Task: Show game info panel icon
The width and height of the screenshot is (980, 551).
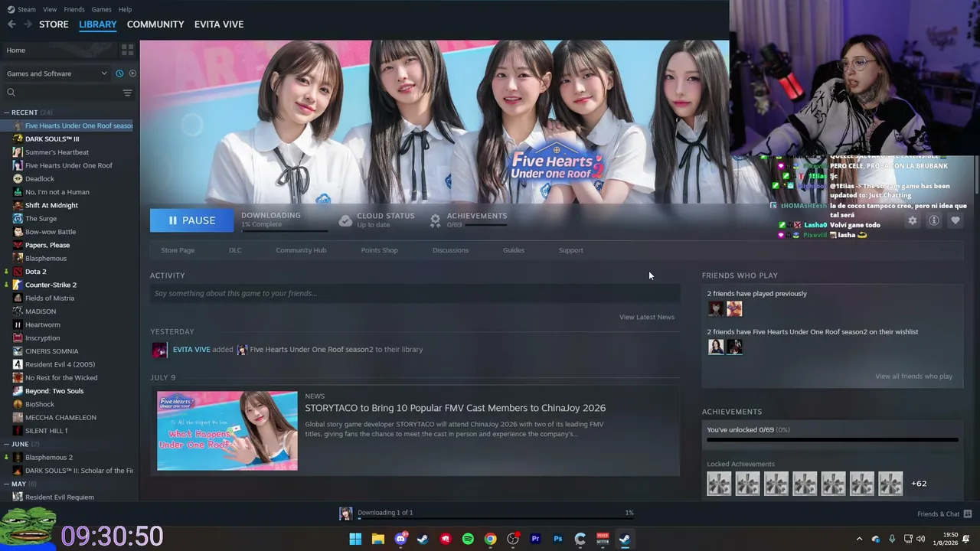Action: pos(934,220)
